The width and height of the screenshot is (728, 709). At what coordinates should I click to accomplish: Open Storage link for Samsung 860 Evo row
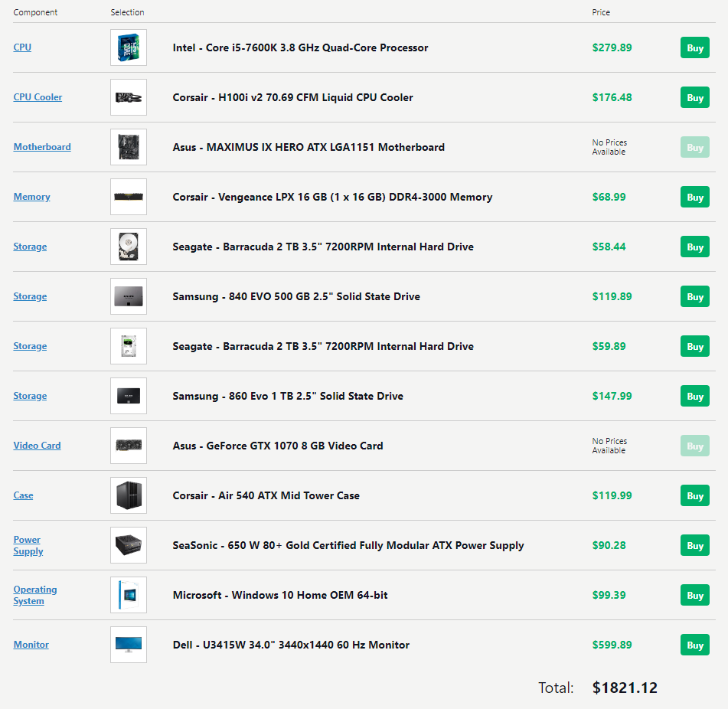click(x=30, y=396)
